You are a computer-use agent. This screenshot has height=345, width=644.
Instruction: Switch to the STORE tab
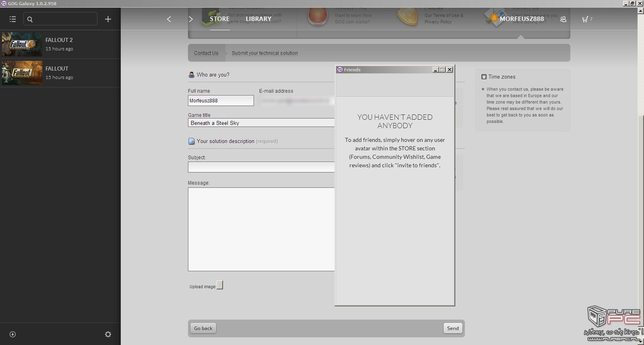click(219, 19)
